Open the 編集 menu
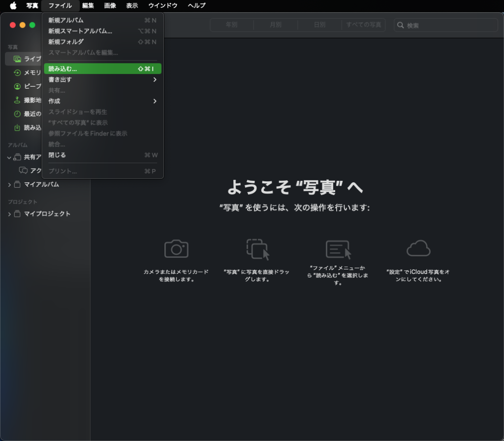The image size is (504, 441). (88, 5)
